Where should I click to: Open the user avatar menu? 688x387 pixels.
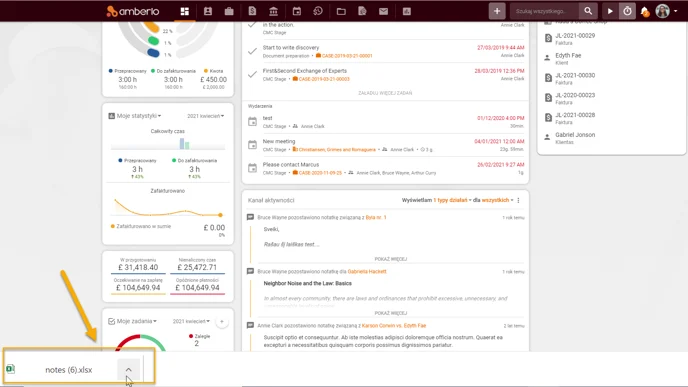click(x=666, y=11)
